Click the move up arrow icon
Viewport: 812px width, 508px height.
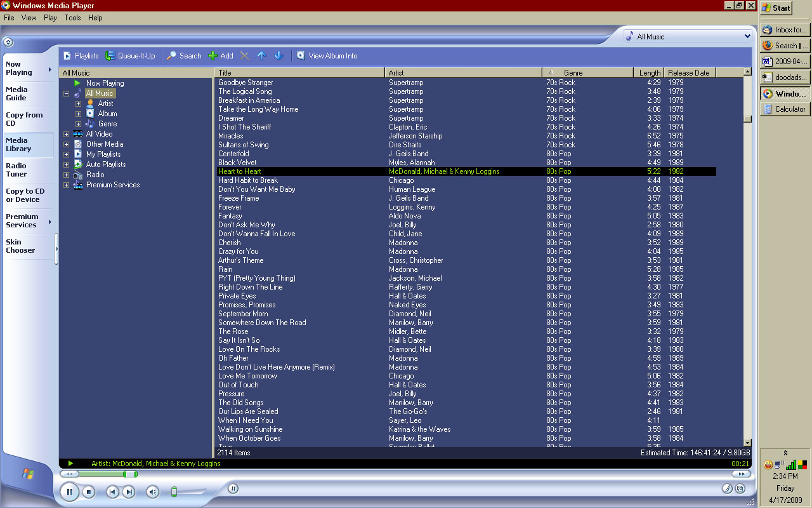pyautogui.click(x=261, y=56)
